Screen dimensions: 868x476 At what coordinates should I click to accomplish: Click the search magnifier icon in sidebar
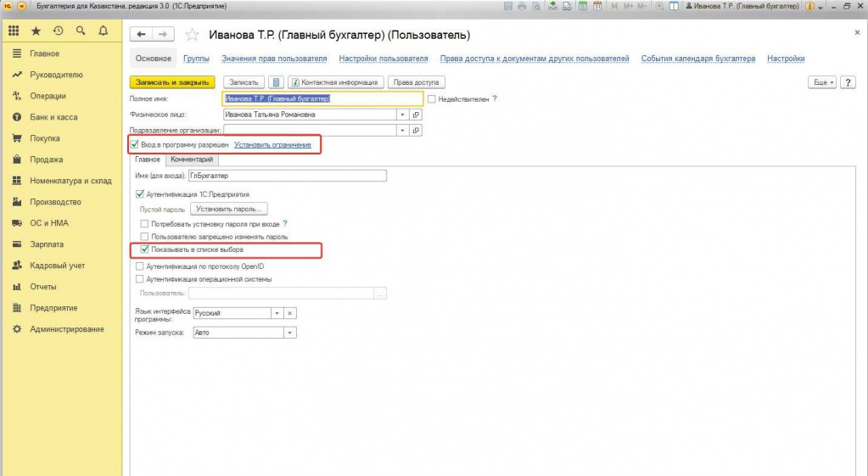[81, 31]
